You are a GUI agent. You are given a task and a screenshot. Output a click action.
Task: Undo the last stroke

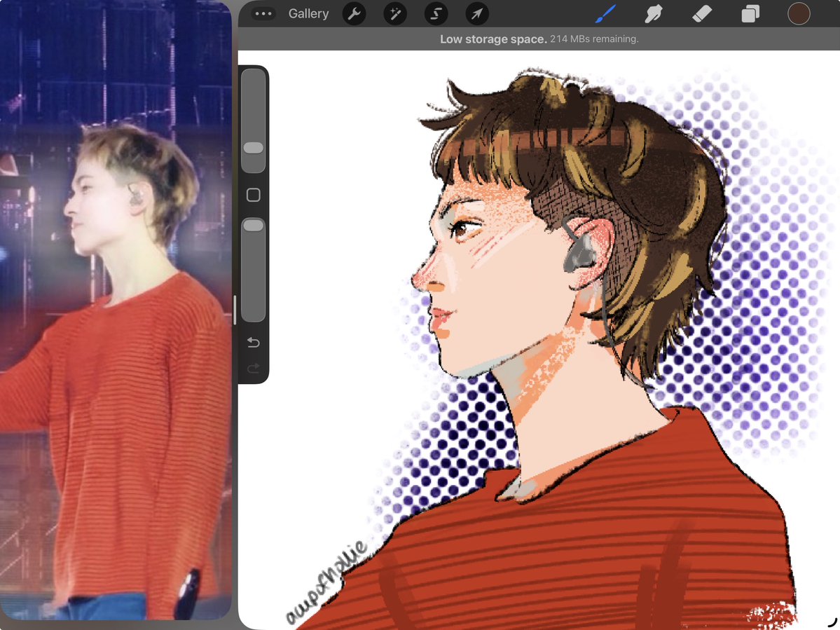(254, 342)
